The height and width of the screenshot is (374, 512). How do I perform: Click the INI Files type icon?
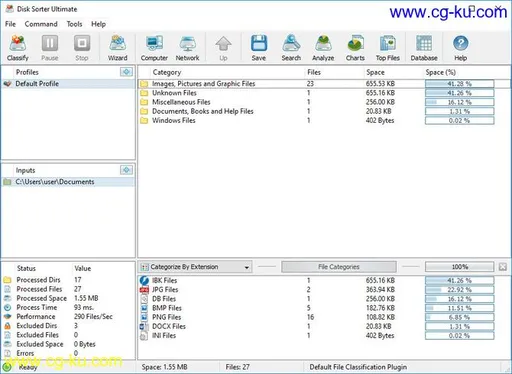tap(144, 336)
